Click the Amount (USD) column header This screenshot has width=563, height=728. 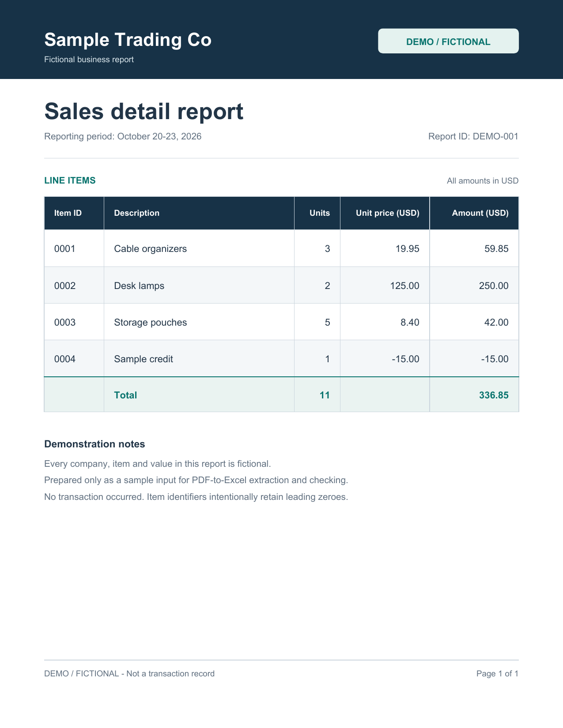click(474, 213)
